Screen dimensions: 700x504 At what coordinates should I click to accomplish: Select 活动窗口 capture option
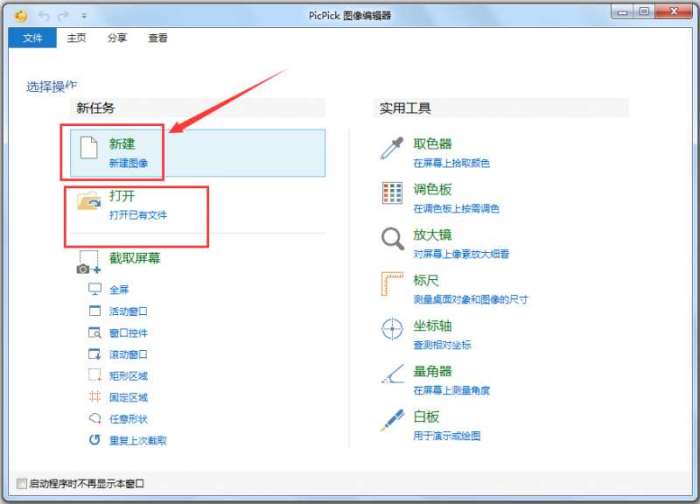[x=128, y=311]
